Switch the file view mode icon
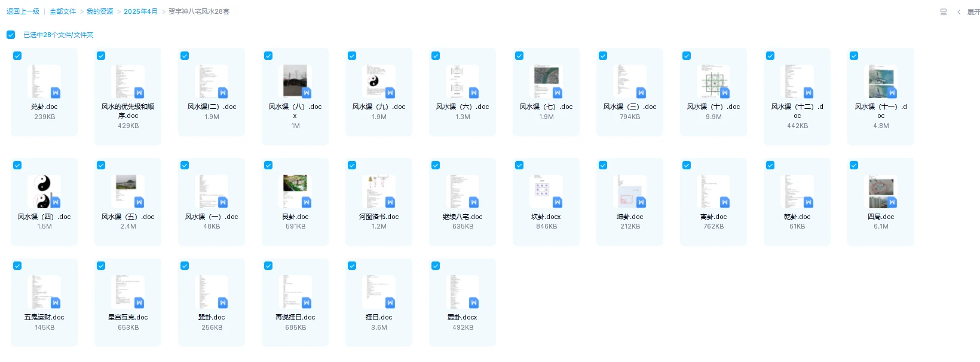Screen dimensions: 980x362 [944, 11]
